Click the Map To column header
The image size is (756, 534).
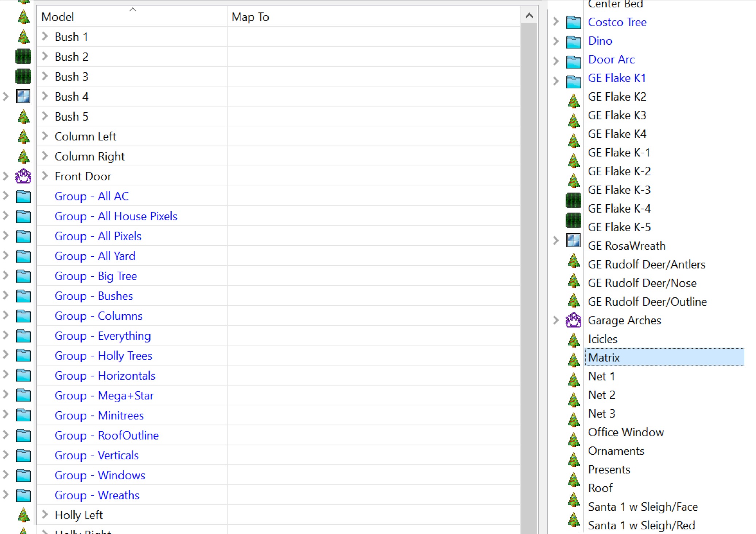[250, 17]
